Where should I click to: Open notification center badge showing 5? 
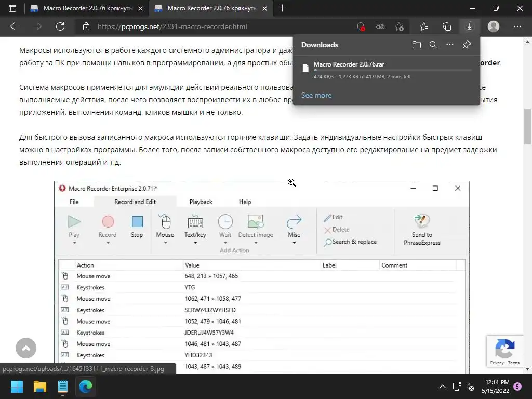(x=517, y=387)
